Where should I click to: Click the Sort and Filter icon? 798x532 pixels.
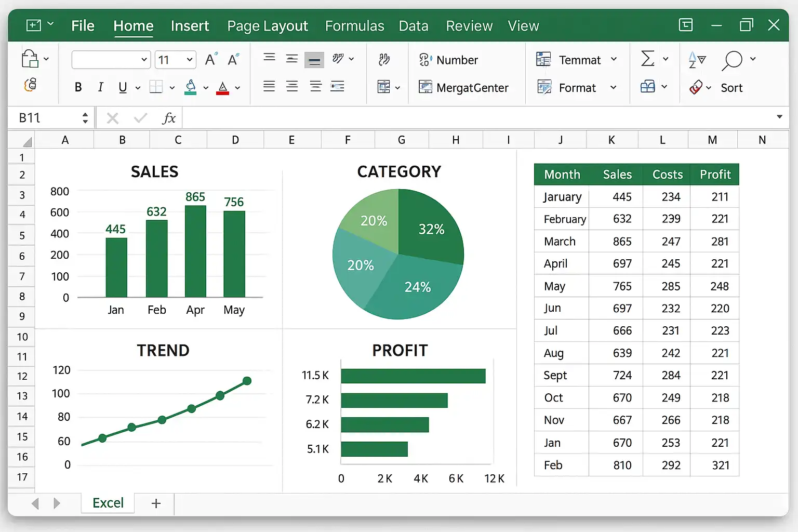pyautogui.click(x=697, y=60)
